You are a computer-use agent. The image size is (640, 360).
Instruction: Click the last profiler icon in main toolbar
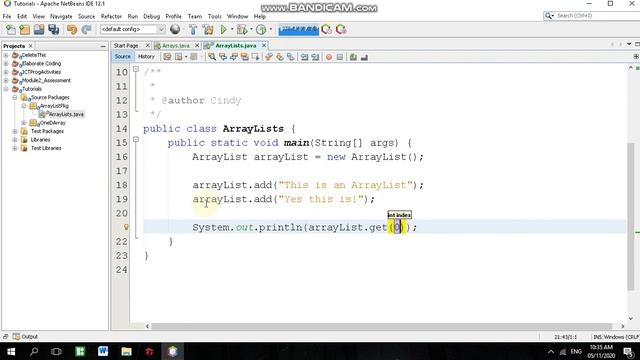[x=341, y=29]
